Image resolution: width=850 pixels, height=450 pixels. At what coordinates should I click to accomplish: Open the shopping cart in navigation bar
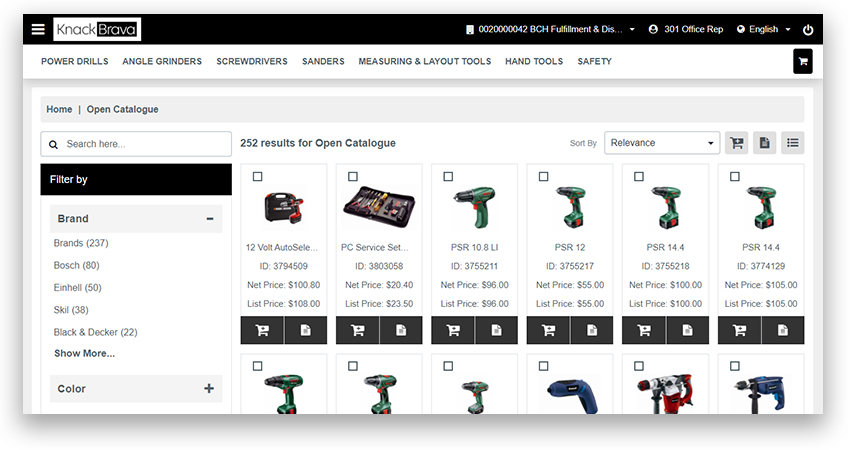[803, 61]
